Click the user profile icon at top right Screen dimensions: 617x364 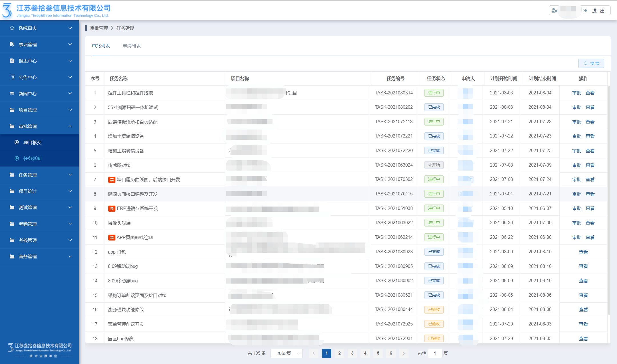click(x=554, y=11)
